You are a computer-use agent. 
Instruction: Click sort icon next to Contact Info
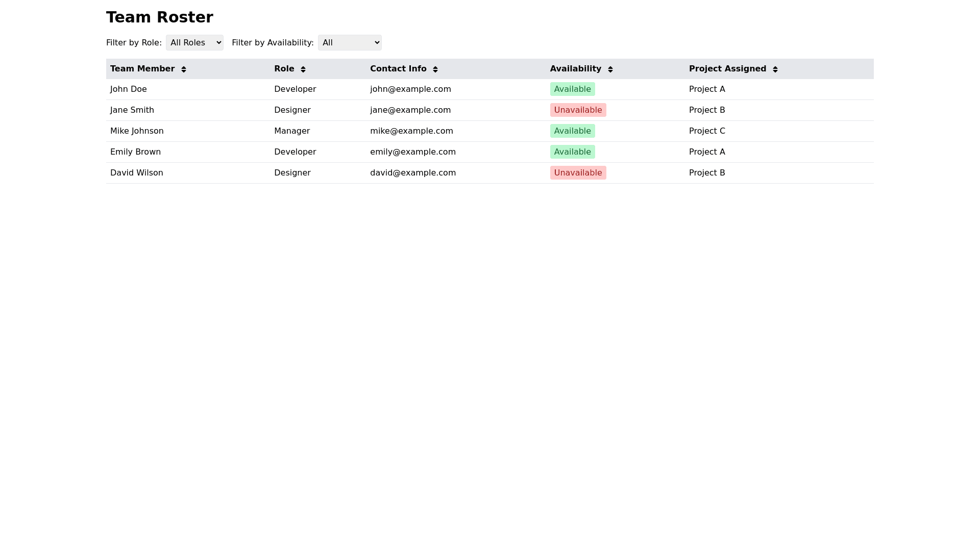(x=435, y=69)
